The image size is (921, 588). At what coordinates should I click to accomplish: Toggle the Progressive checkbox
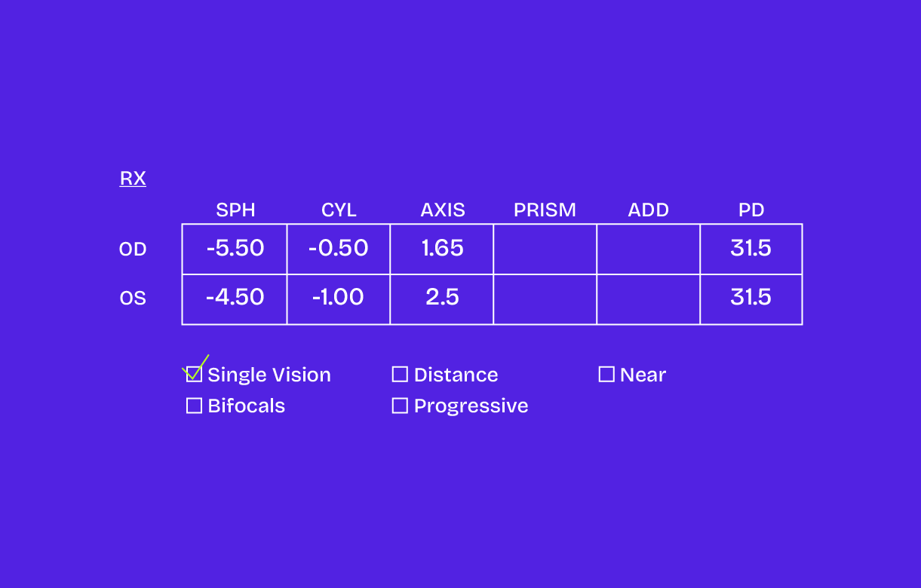click(400, 406)
